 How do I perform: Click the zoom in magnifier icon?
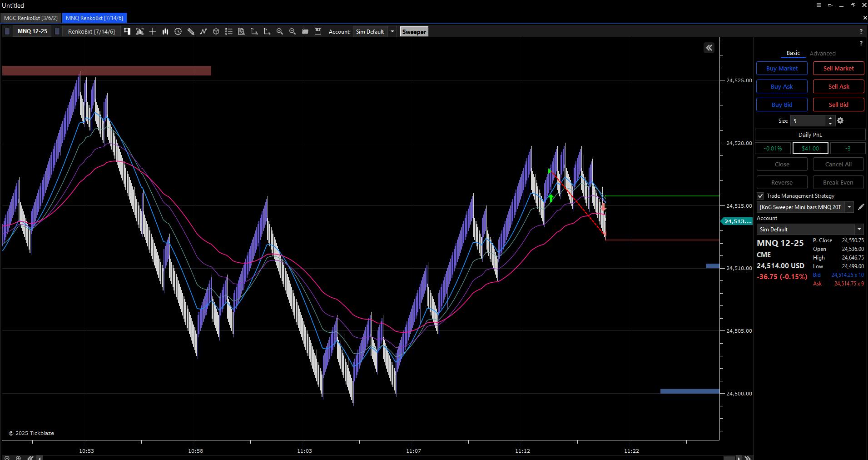coord(280,31)
